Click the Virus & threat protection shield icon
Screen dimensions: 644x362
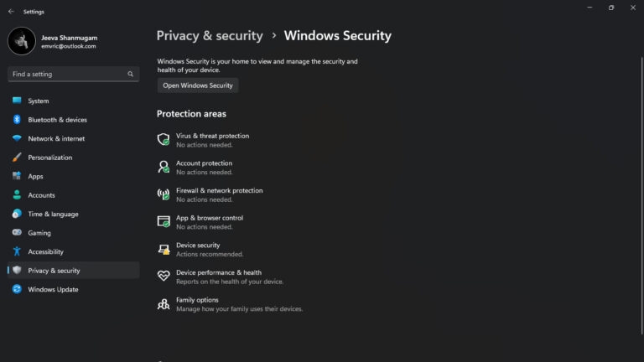pyautogui.click(x=164, y=139)
